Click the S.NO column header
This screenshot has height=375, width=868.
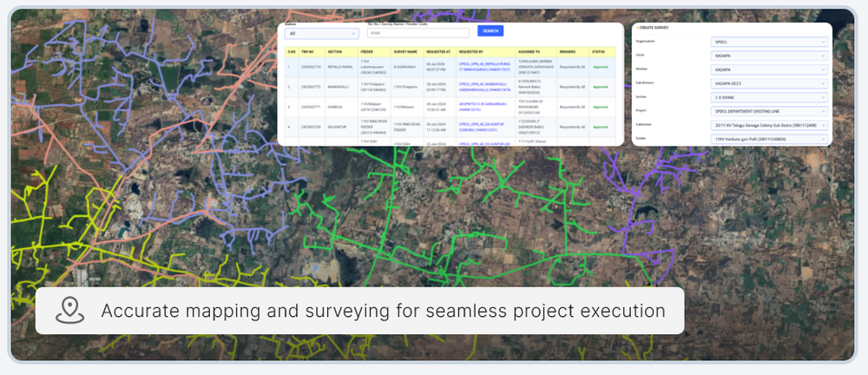[292, 51]
